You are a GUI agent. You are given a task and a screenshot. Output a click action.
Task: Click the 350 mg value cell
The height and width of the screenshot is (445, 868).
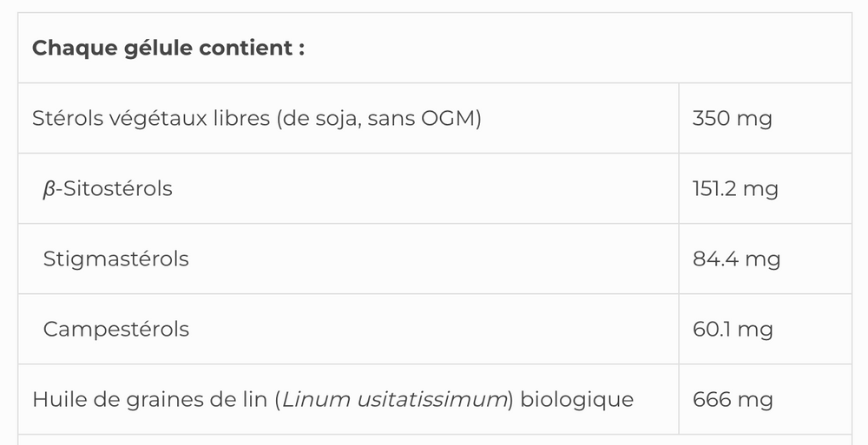coord(733,118)
